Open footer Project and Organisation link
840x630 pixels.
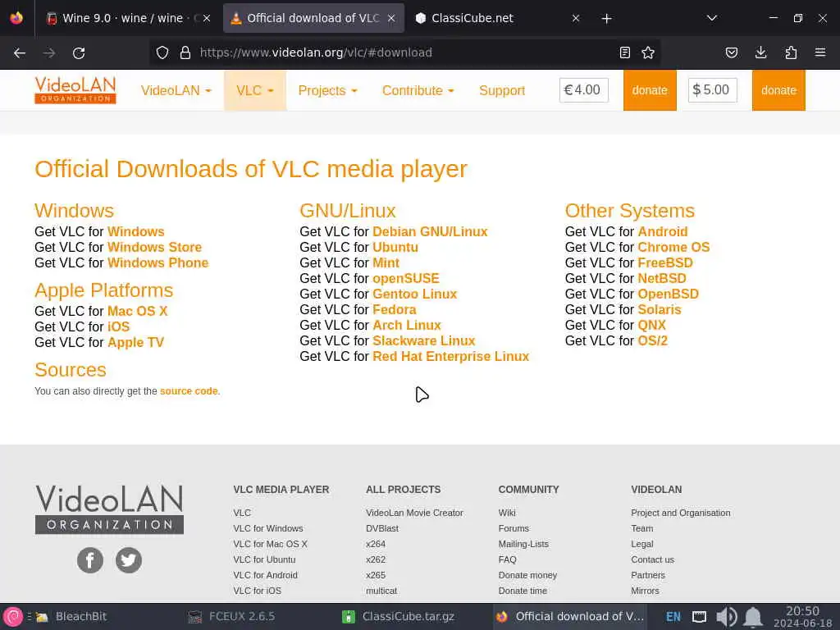pos(680,513)
